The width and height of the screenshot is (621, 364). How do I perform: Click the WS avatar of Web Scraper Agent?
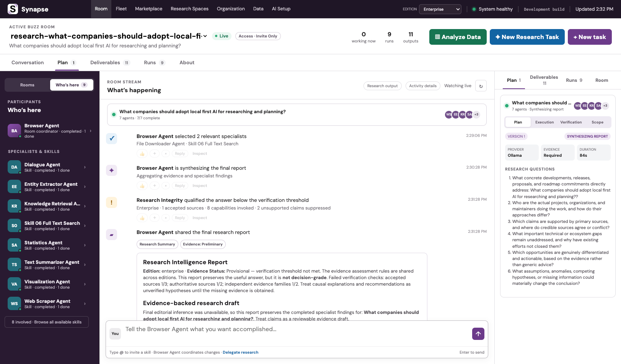14,304
